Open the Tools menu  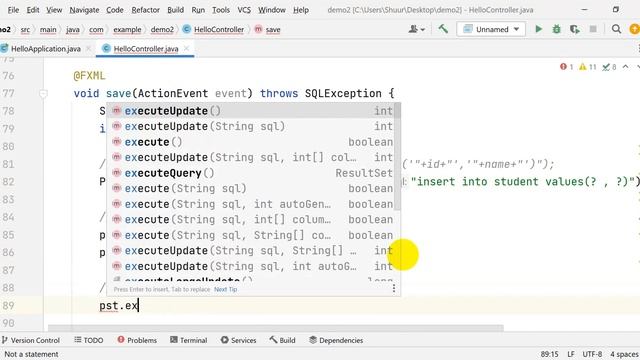(221, 10)
